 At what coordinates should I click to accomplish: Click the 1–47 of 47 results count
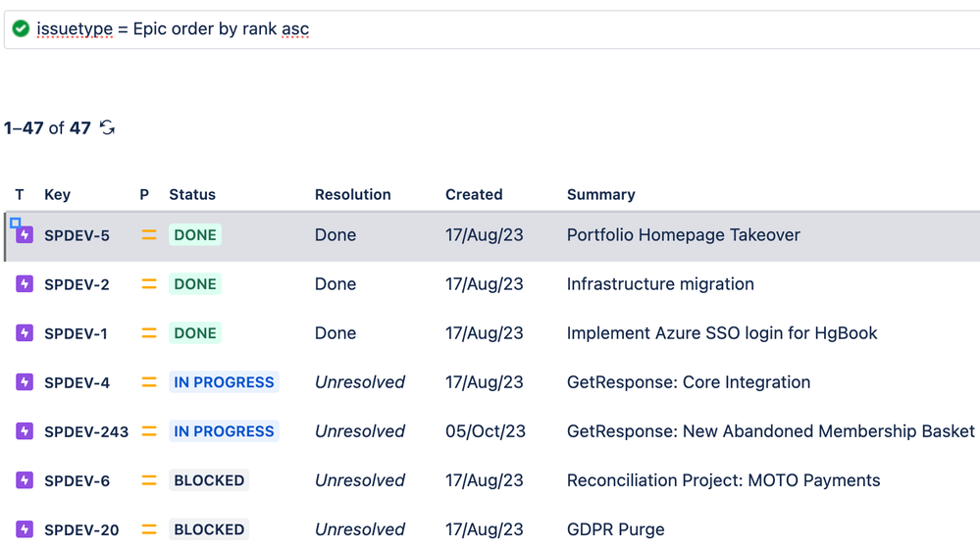[47, 128]
